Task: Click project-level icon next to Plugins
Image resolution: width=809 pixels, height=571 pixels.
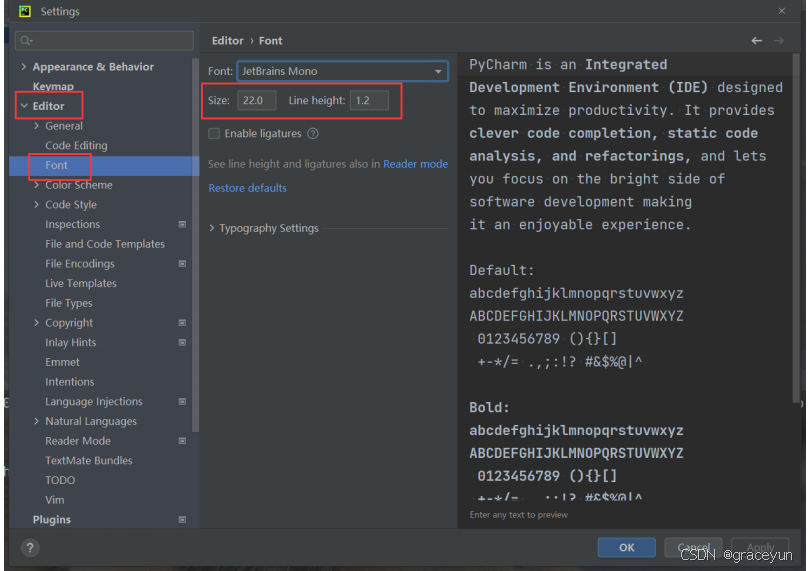Action: click(x=182, y=519)
